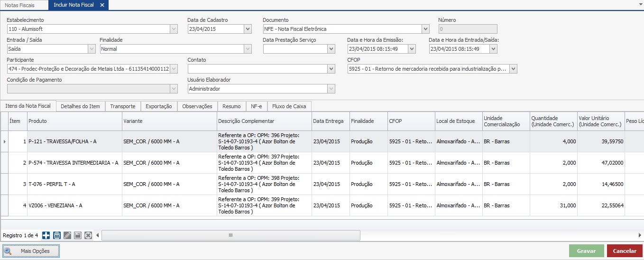Open the Data de Cadastro date picker

(x=248, y=29)
